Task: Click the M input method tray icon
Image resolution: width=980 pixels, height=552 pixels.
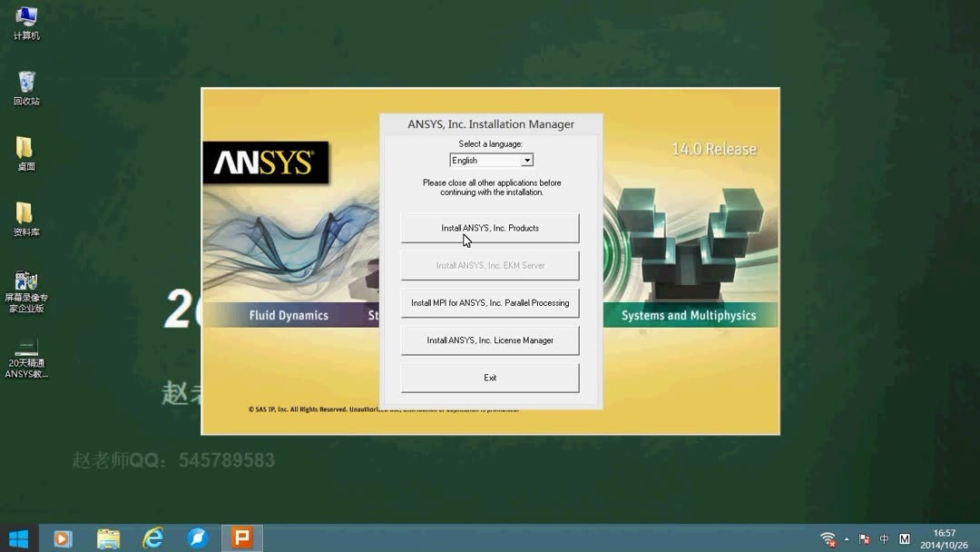Action: pos(904,537)
